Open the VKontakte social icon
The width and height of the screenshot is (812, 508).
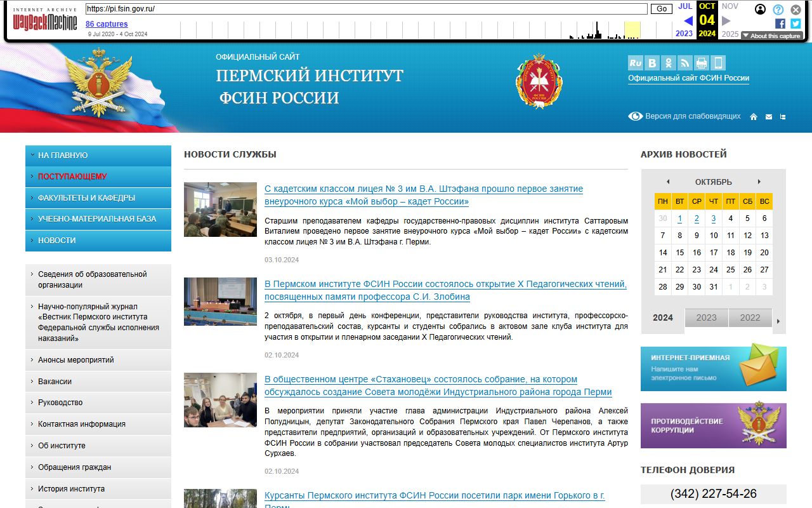(652, 63)
